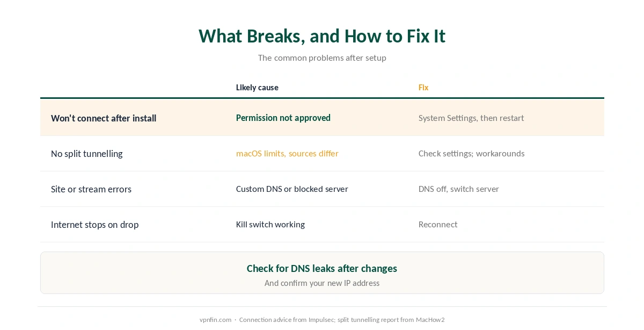Screen dimensions: 644x330
Task: Click the 'Site or stream errors' row label
Action: pyautogui.click(x=91, y=189)
